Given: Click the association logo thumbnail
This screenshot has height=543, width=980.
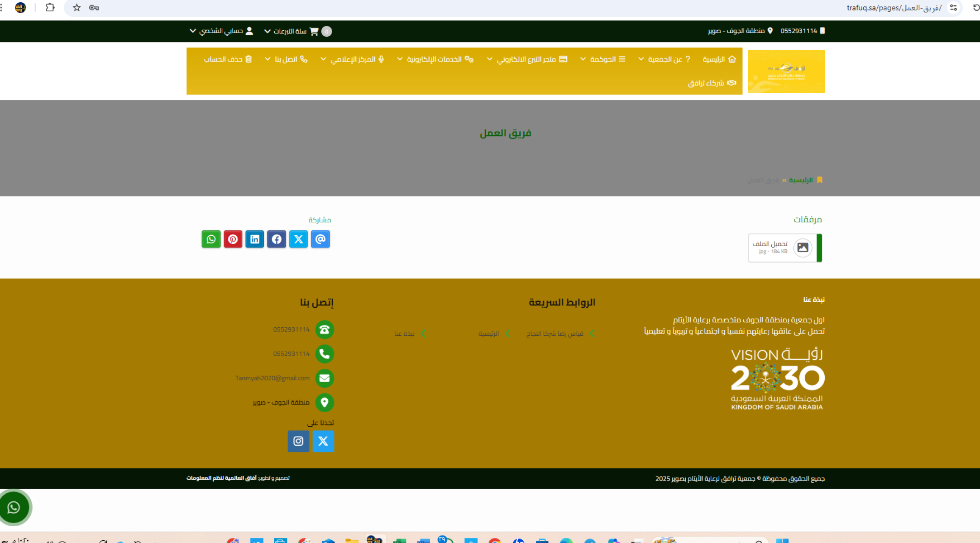Looking at the screenshot, I should tap(786, 71).
